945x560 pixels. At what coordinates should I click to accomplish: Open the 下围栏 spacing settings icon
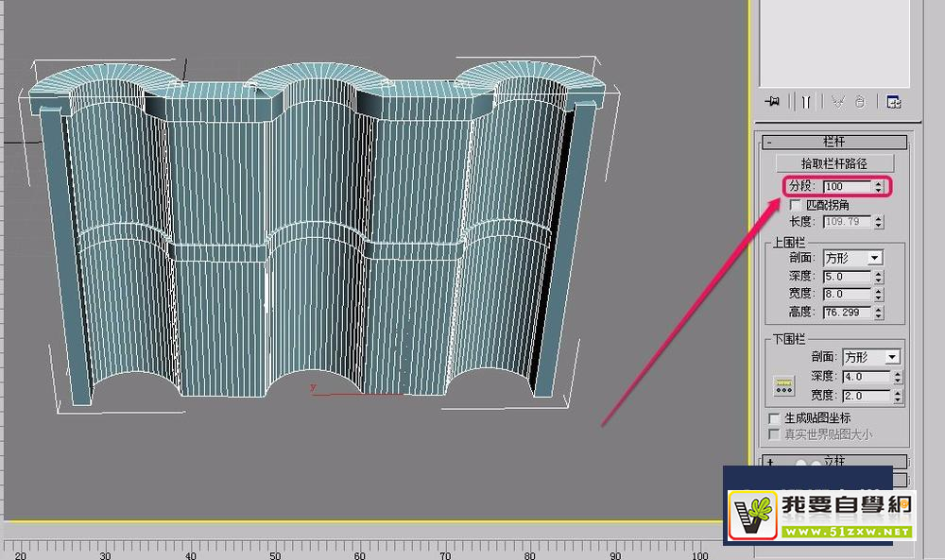782,383
